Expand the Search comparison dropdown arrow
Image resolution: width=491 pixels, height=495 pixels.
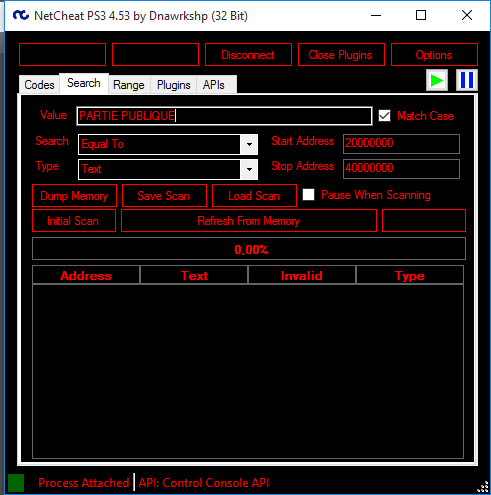(x=249, y=144)
